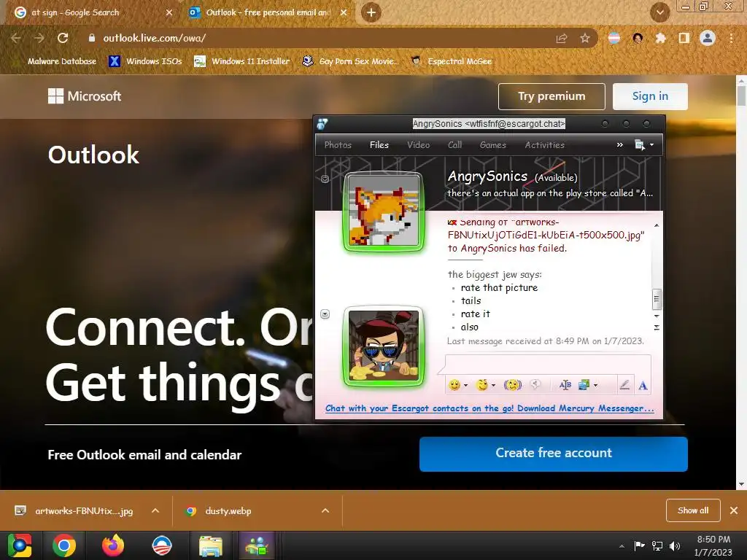This screenshot has height=560, width=747.
Task: Select the chat background picture icon
Action: coord(584,385)
